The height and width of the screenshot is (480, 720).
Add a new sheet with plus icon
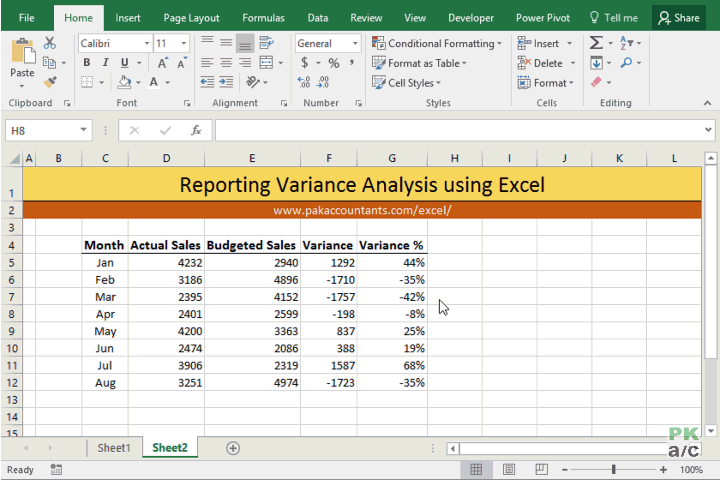233,448
